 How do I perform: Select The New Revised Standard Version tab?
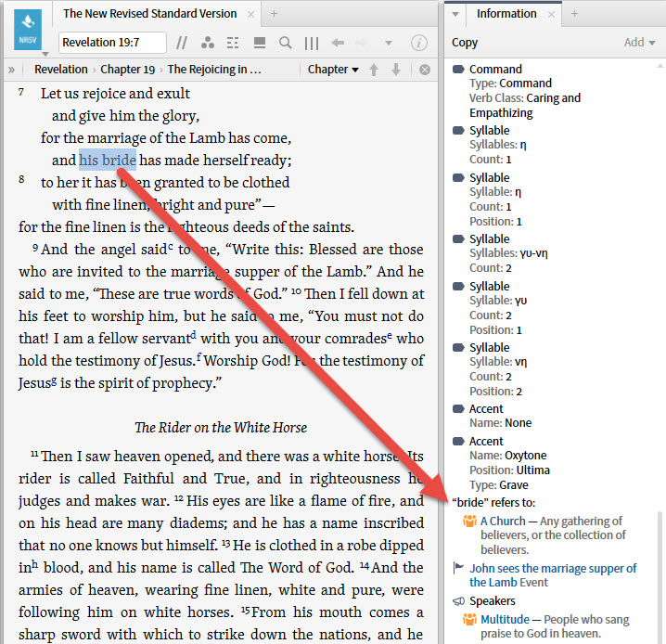coord(149,14)
